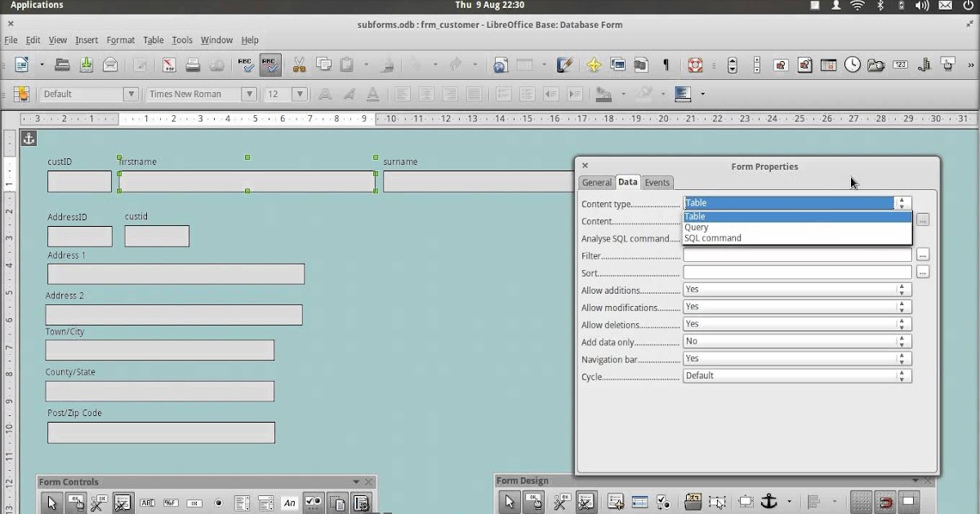This screenshot has height=514, width=980.
Task: Open File menu
Action: (x=11, y=40)
